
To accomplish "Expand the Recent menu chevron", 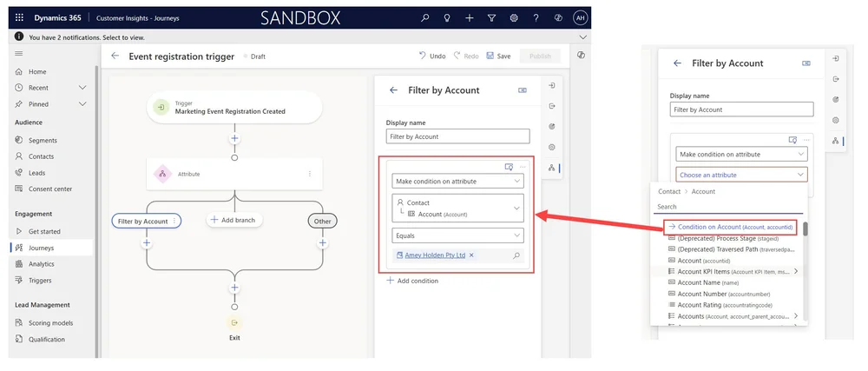I will pos(82,88).
